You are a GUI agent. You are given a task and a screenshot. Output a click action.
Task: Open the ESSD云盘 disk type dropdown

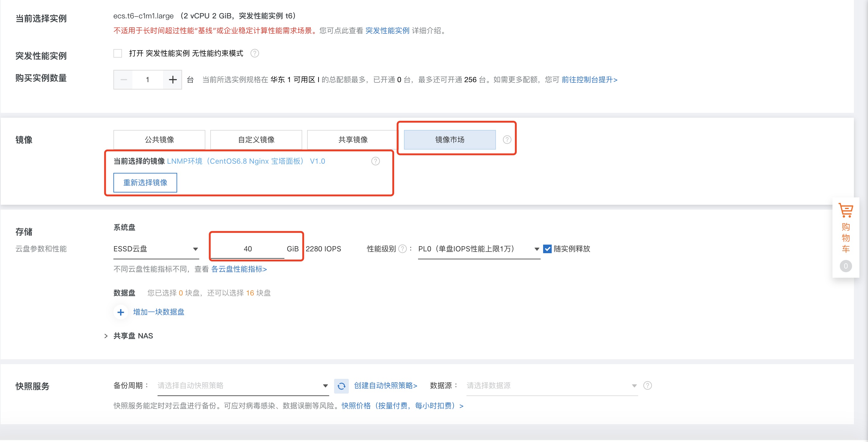156,249
